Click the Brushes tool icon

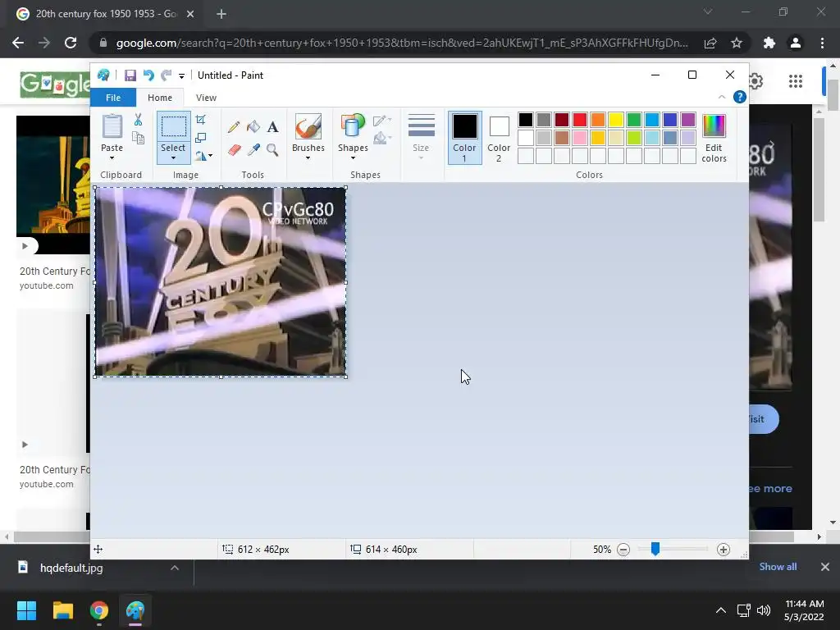point(308,127)
